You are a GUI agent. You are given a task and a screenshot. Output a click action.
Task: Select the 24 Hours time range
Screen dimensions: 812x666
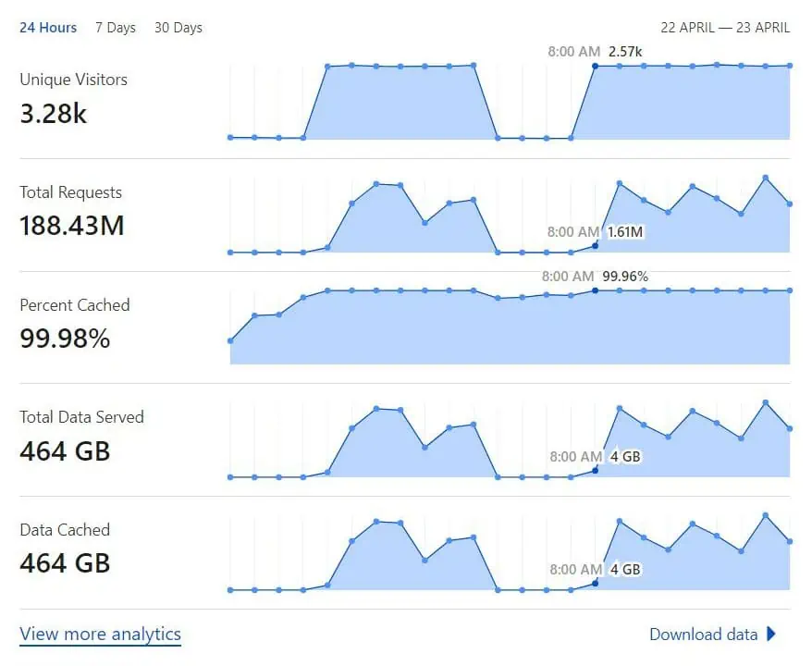coord(48,28)
